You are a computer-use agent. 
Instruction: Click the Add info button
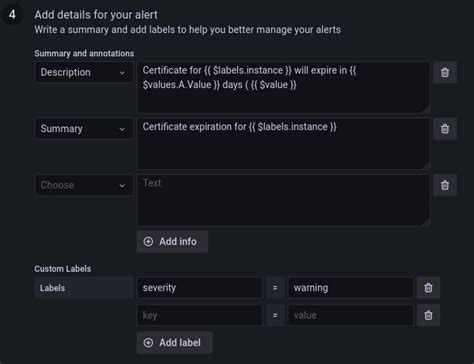(172, 242)
